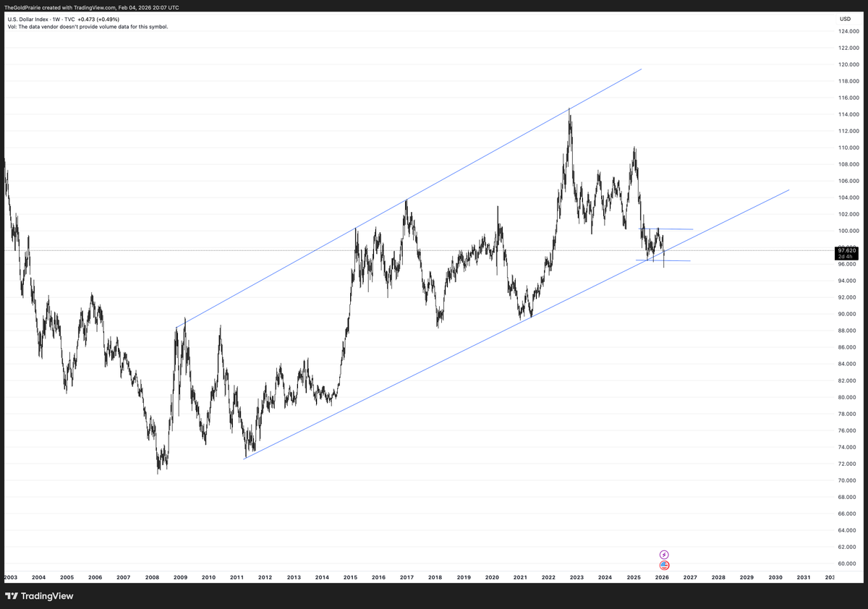Click the 60.000 price axis label
This screenshot has height=609, width=868.
tap(848, 563)
